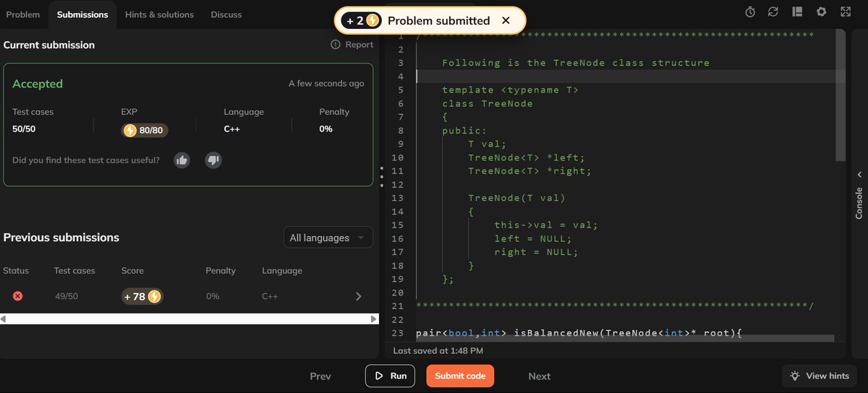Click the thumbs up feedback icon

182,160
